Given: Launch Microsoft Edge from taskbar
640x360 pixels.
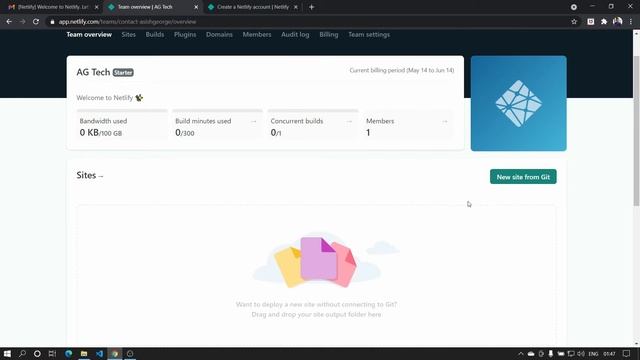Looking at the screenshot, I should (69, 353).
